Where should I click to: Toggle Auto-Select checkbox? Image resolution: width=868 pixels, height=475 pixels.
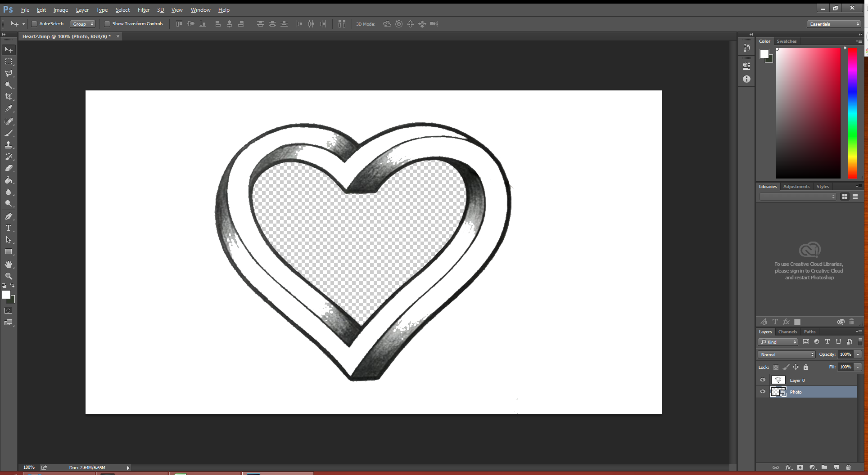click(34, 24)
